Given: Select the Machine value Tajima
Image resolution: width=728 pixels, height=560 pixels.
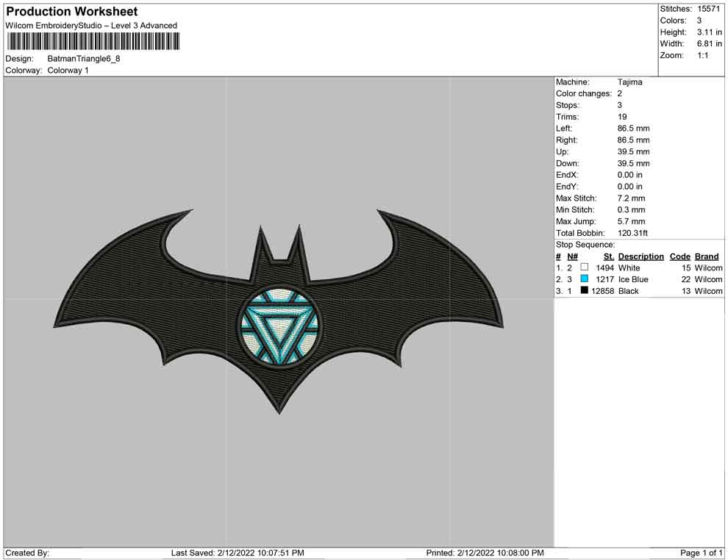Looking at the screenshot, I should (x=629, y=82).
